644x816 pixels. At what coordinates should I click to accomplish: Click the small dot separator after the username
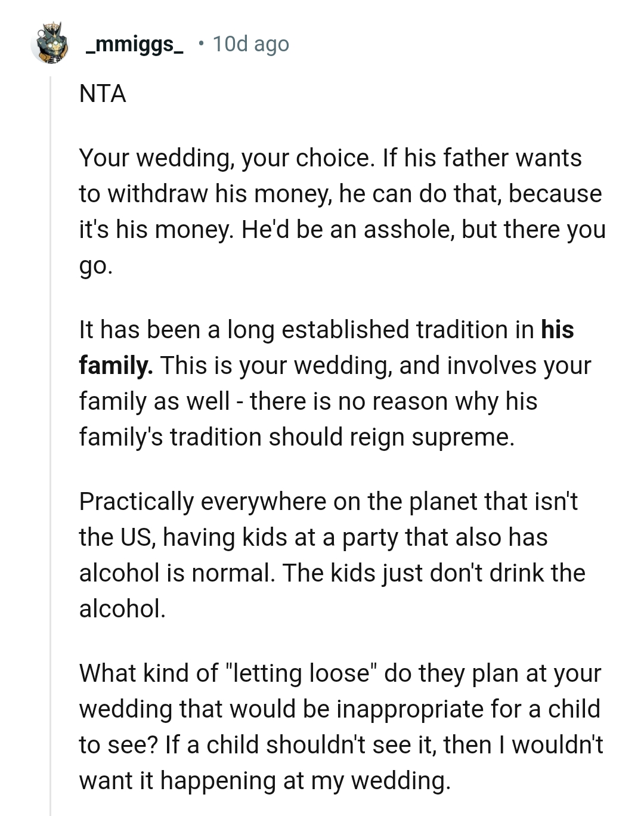coord(200,43)
